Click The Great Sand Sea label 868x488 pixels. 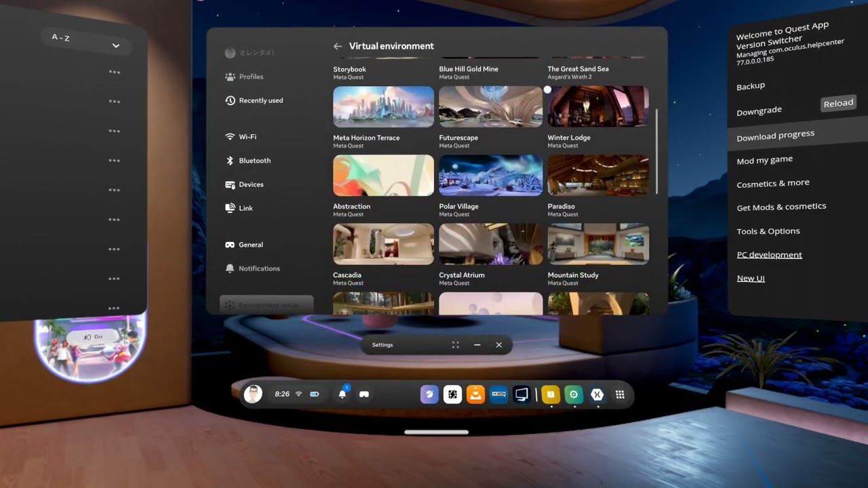click(578, 69)
